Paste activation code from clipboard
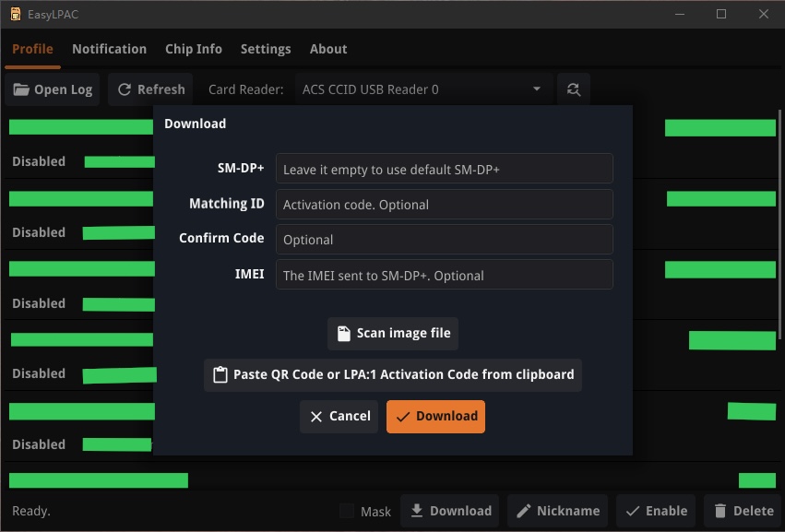785x532 pixels. point(393,374)
